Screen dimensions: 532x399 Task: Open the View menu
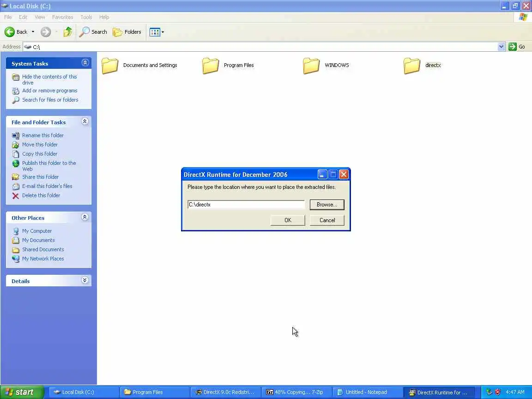point(40,17)
